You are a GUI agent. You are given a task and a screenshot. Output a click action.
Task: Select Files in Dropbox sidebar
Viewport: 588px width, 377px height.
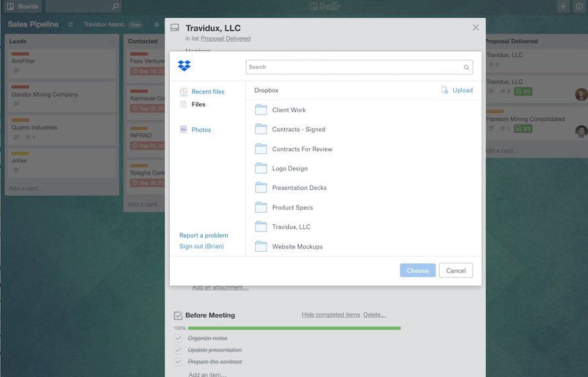tap(198, 104)
